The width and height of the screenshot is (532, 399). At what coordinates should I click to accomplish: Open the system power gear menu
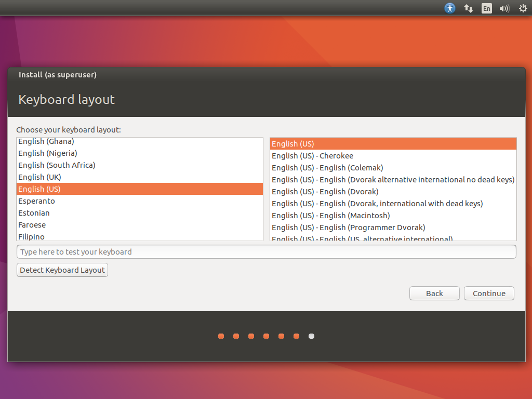coord(523,8)
